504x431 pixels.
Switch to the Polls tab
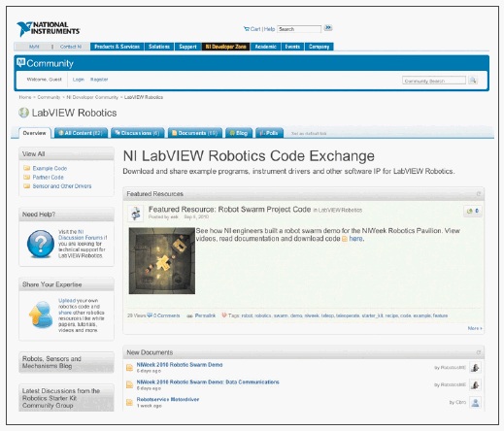point(269,133)
